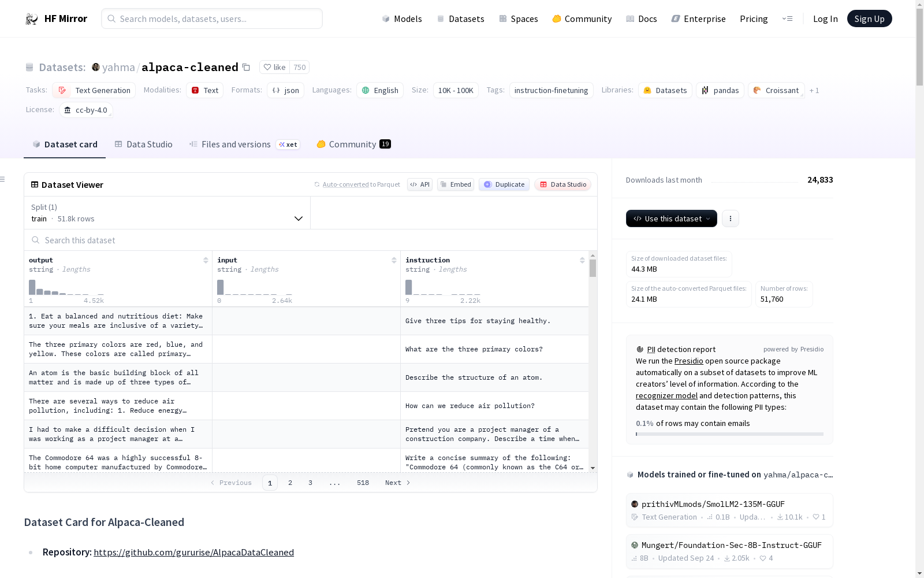
Task: Open the Presidio link in the PII report
Action: [688, 361]
